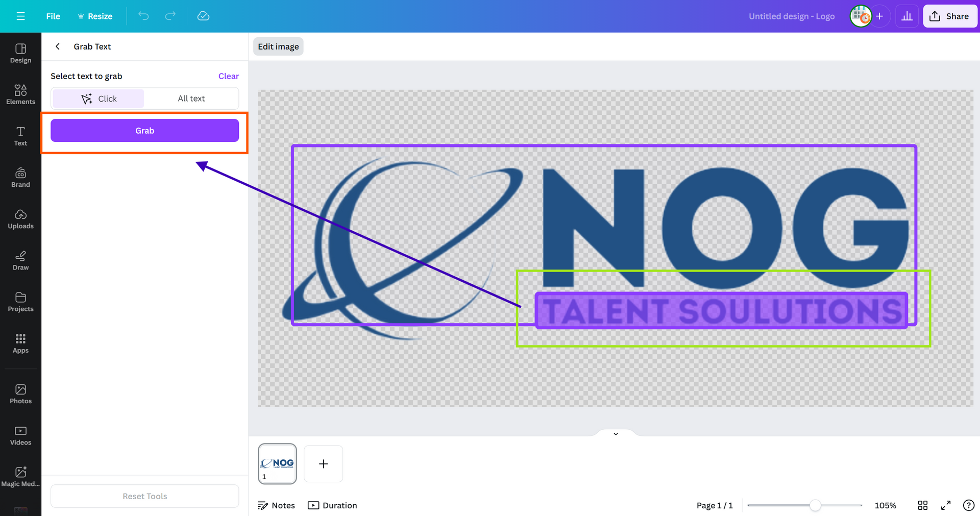Screen dimensions: 980x516
Task: Open the File menu
Action: [x=53, y=16]
